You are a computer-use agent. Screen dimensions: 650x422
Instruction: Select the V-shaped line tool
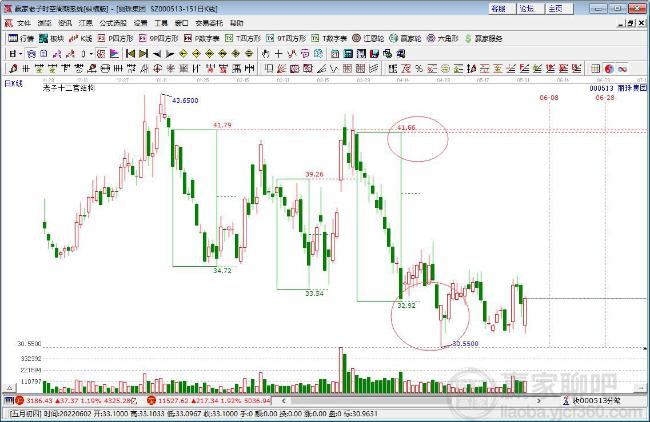334,69
